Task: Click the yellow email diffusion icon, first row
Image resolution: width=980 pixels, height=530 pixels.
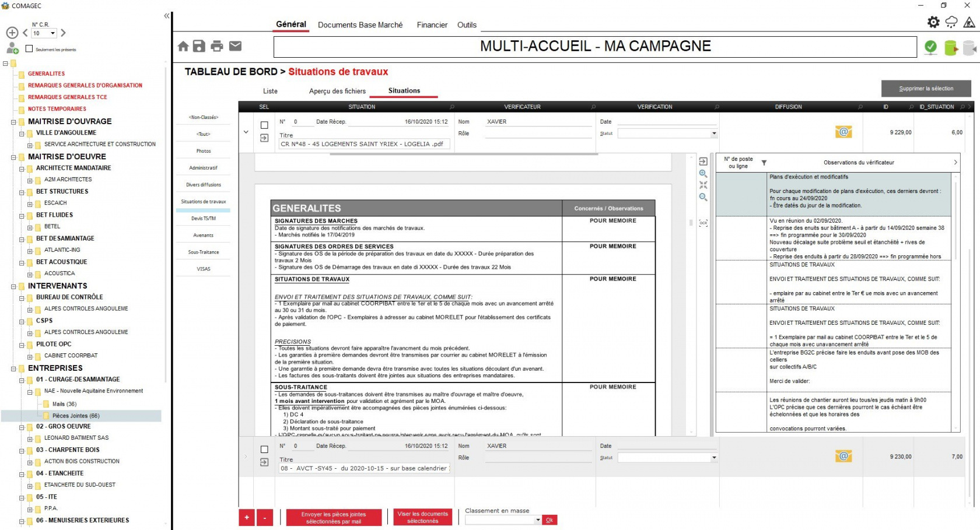Action: 843,132
